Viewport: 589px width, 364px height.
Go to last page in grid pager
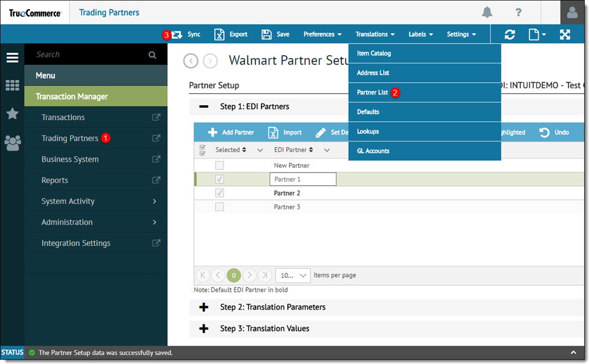(x=265, y=275)
